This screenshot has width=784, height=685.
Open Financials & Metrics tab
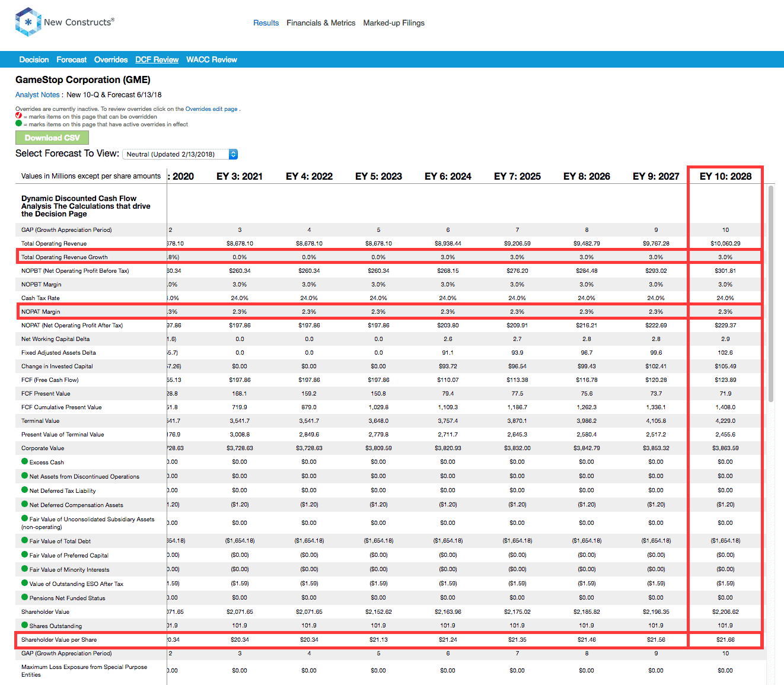[x=321, y=23]
